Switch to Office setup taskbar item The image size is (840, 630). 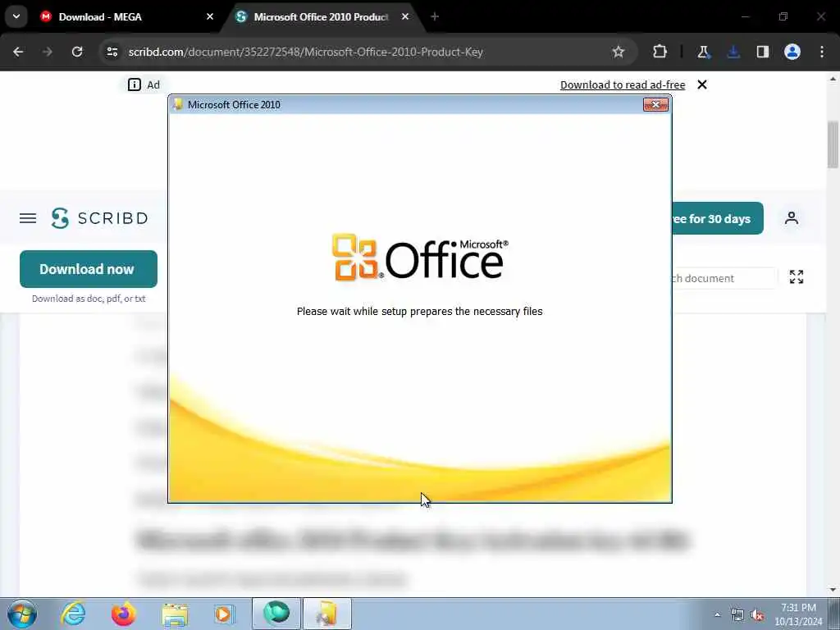(x=327, y=614)
